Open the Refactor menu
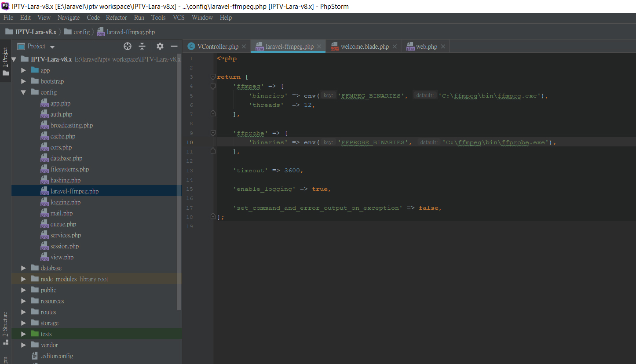 pos(117,18)
